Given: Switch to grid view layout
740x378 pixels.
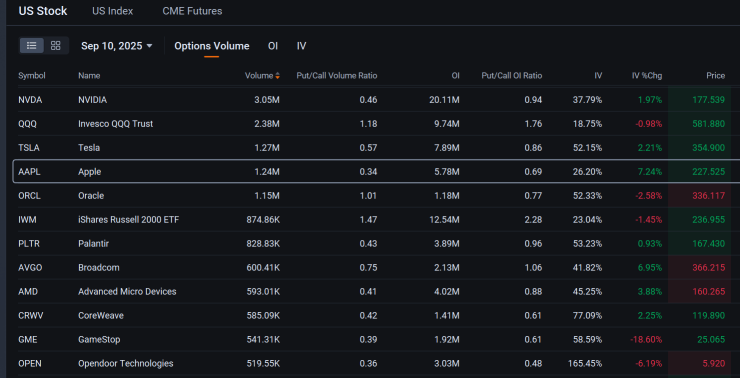Looking at the screenshot, I should pos(56,46).
